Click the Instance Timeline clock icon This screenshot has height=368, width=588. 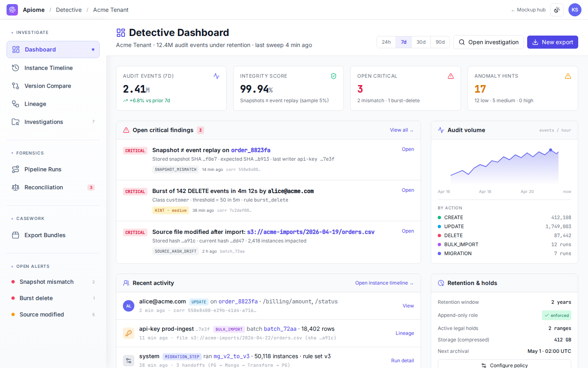coord(16,68)
